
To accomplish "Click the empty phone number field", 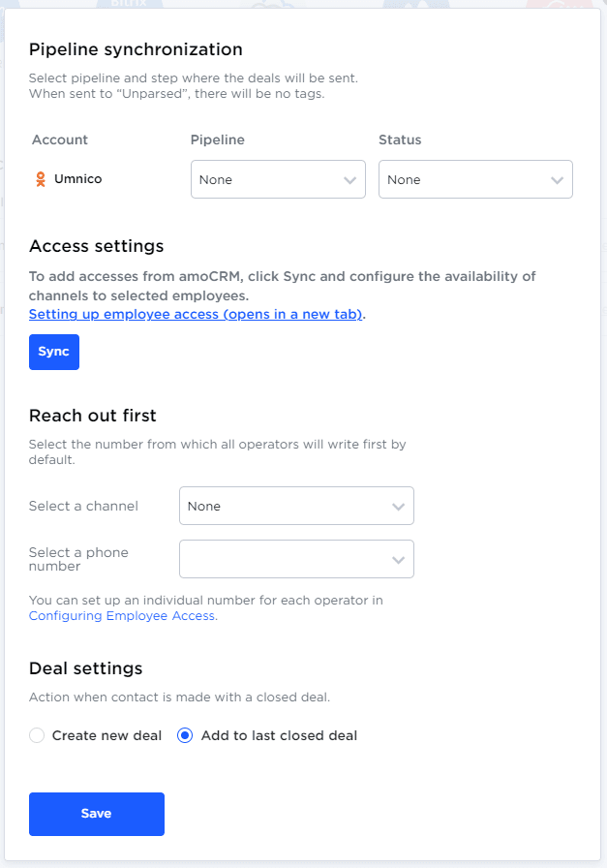I will tap(286, 560).
